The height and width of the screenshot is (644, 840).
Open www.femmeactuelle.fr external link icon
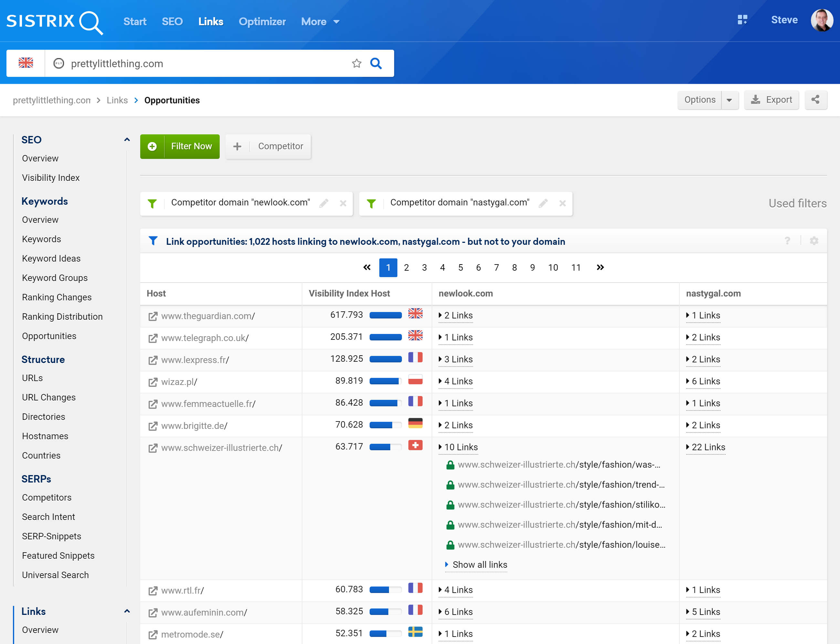(152, 404)
